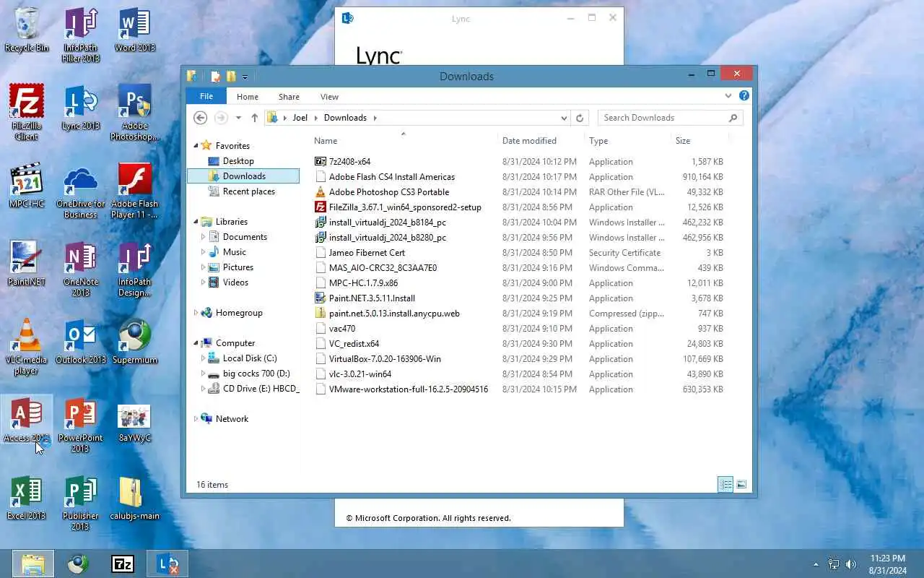The height and width of the screenshot is (578, 924).
Task: Open the Recycle Bin desktop icon
Action: click(27, 30)
